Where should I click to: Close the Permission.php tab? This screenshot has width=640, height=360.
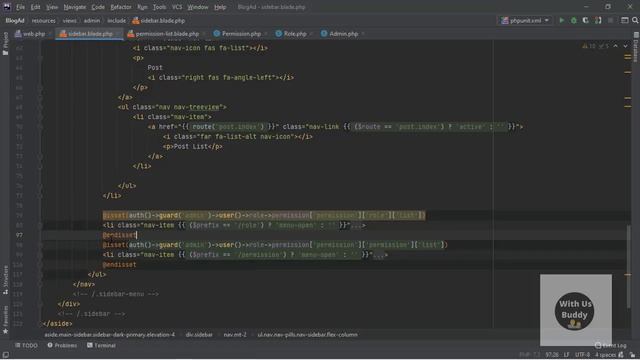266,34
